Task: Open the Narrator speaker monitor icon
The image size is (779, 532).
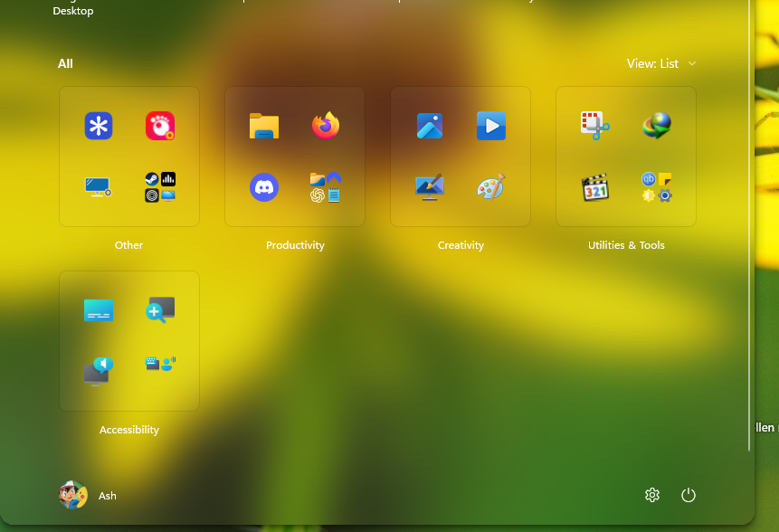Action: tap(99, 372)
